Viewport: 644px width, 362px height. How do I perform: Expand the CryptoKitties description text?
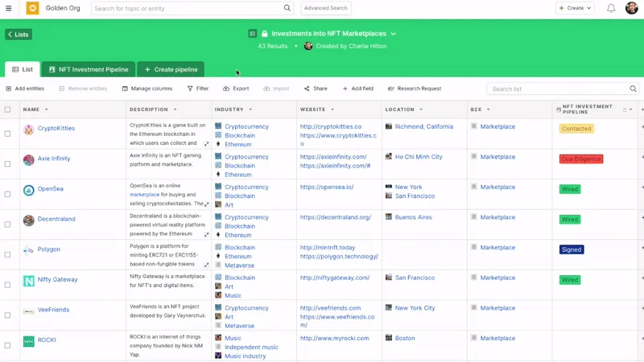[x=207, y=144]
